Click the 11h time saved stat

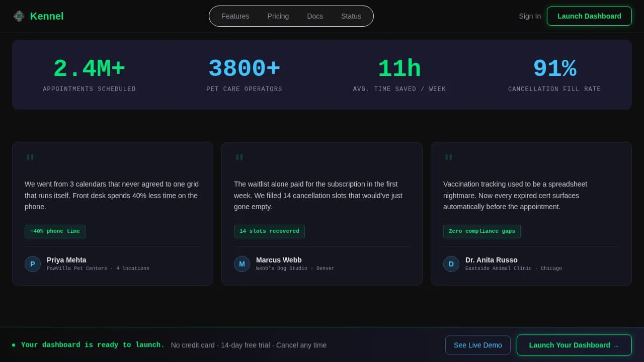coord(399,69)
